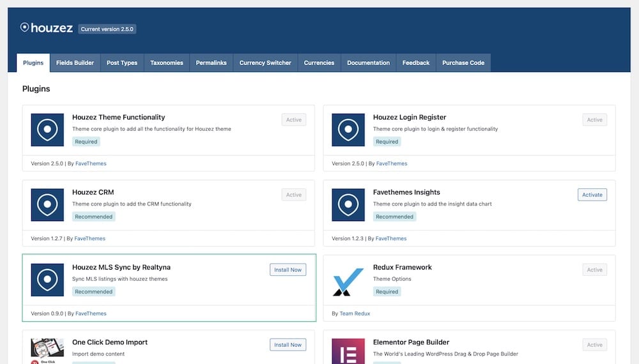Click the Houzez MLS Sync by Realtyna title
This screenshot has width=639, height=364.
pyautogui.click(x=121, y=267)
